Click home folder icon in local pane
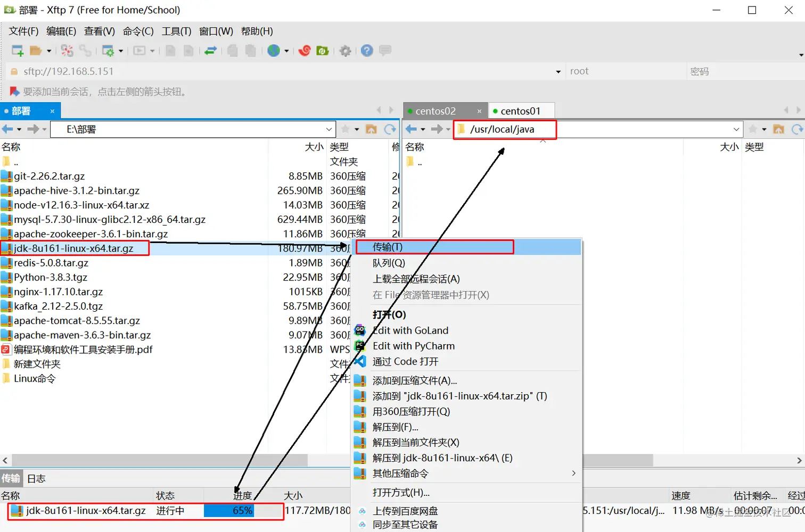This screenshot has height=532, width=805. click(372, 129)
